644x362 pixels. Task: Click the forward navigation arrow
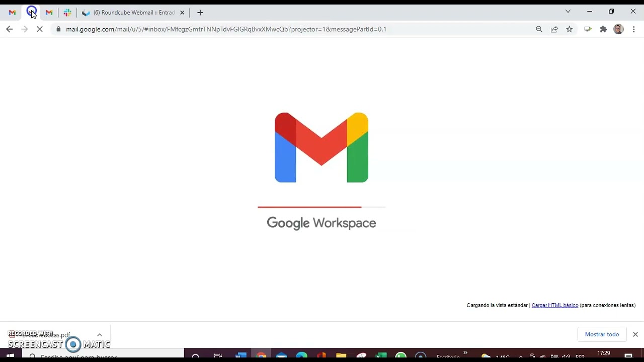click(24, 29)
